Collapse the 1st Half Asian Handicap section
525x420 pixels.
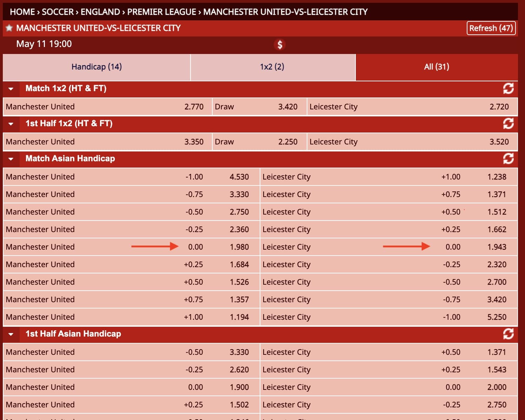click(x=11, y=334)
